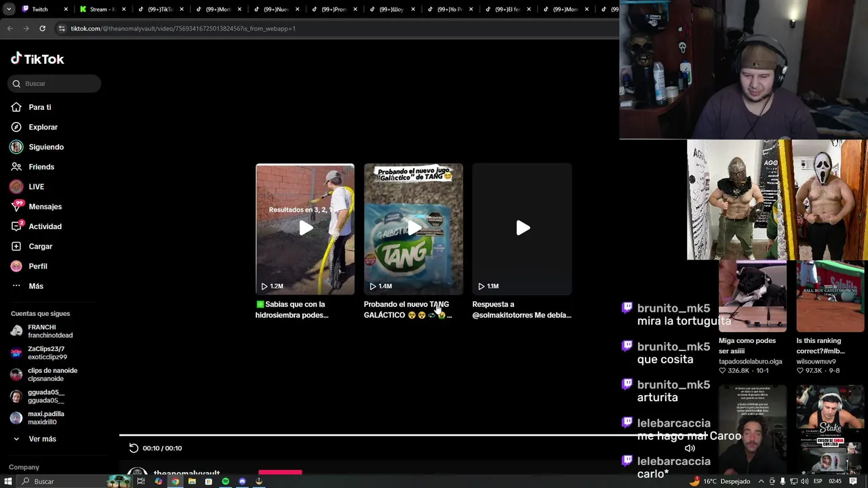Open the browser tab search dropdown

pyautogui.click(x=7, y=9)
